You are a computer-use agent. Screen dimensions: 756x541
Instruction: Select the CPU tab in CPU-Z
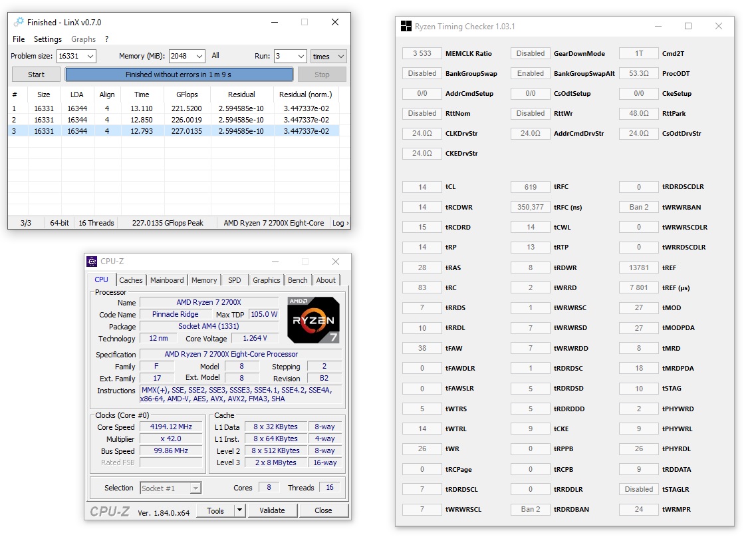(101, 279)
